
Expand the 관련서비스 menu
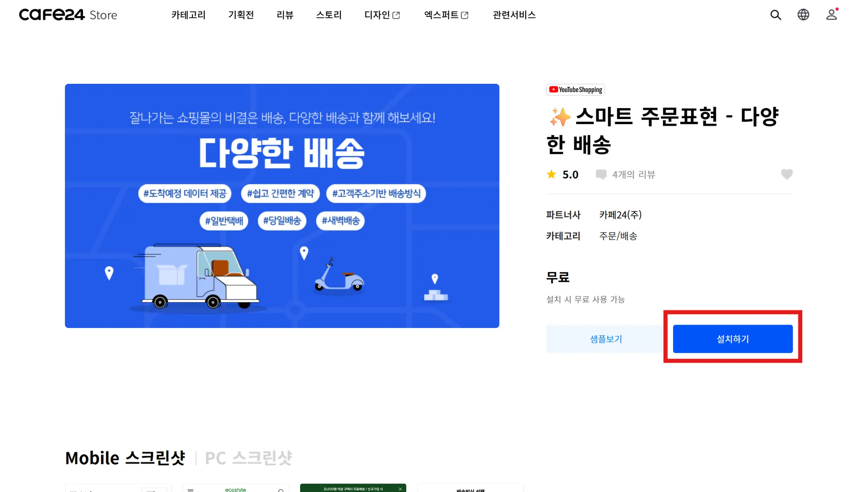point(514,15)
